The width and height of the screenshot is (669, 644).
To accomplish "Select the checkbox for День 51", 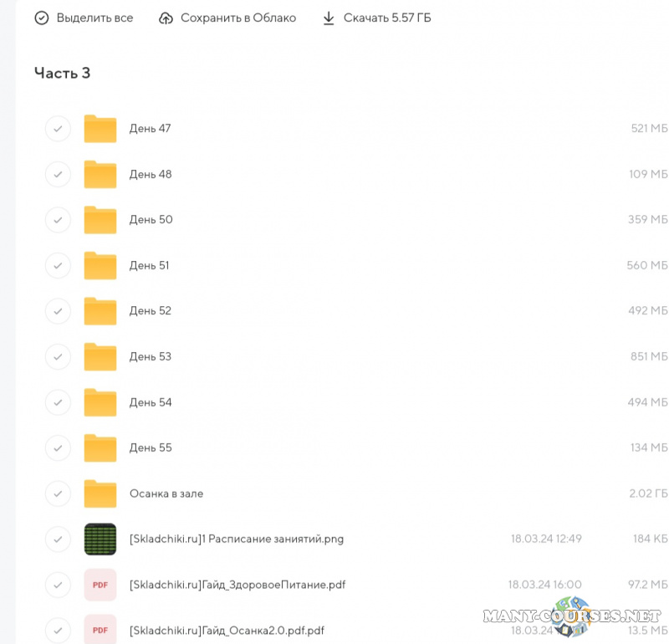I will coord(58,266).
